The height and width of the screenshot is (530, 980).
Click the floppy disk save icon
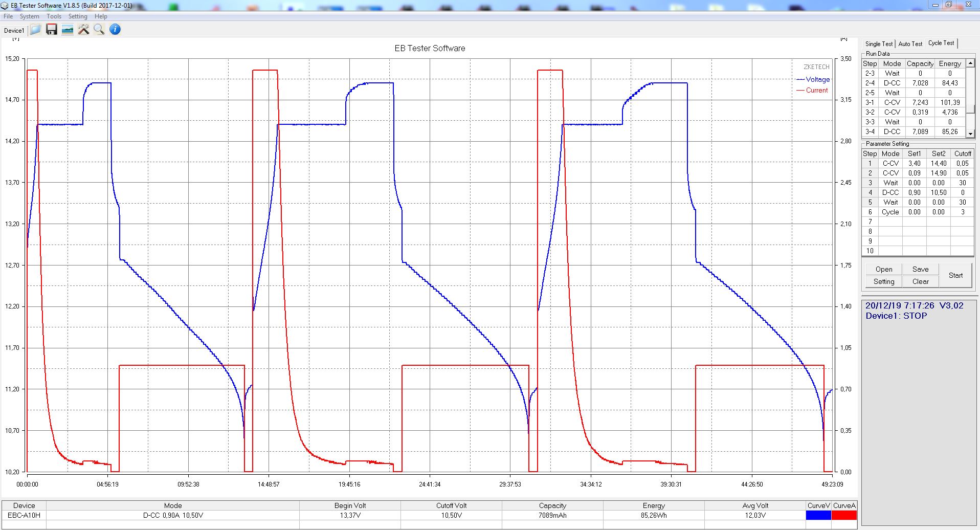point(51,30)
